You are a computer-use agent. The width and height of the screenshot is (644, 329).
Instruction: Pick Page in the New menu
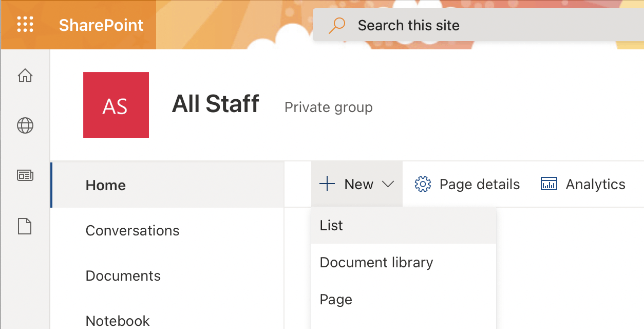336,300
